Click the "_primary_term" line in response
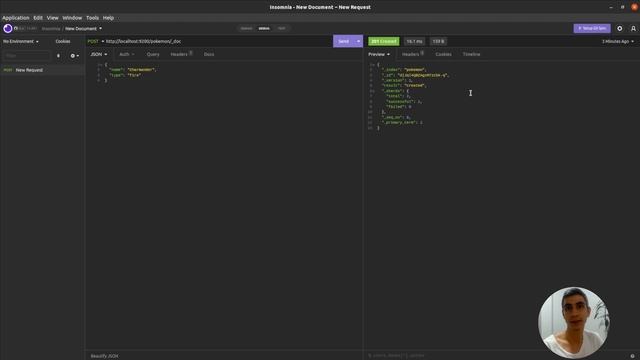This screenshot has height=360, width=640. (402, 122)
